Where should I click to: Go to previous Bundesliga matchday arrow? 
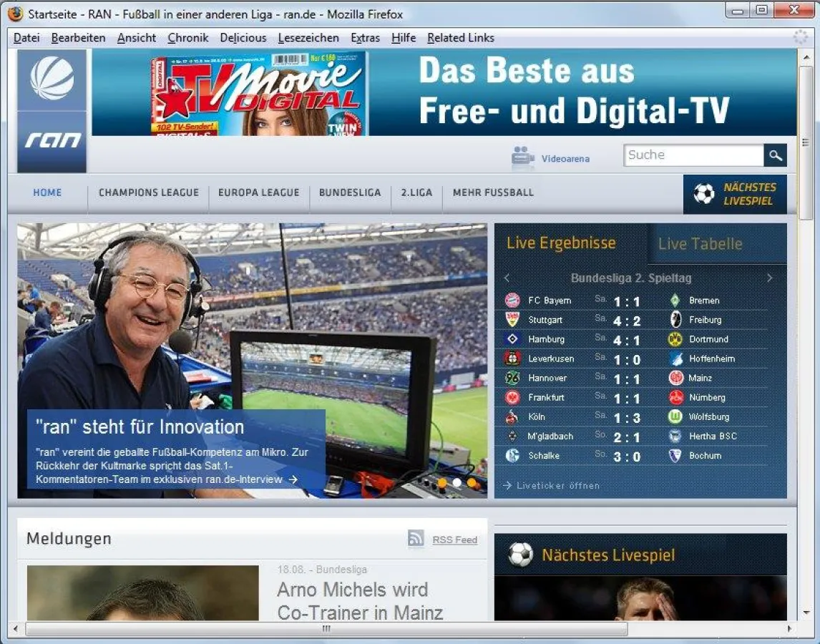tap(507, 278)
